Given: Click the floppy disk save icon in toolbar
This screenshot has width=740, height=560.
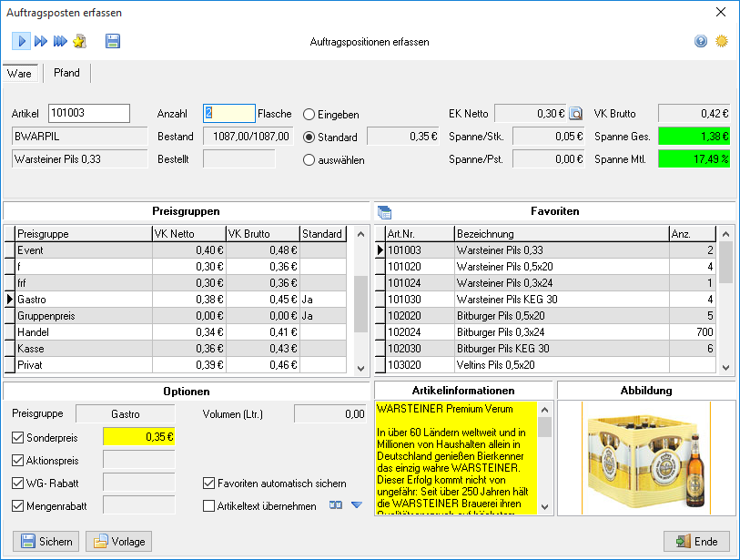Looking at the screenshot, I should [x=113, y=42].
